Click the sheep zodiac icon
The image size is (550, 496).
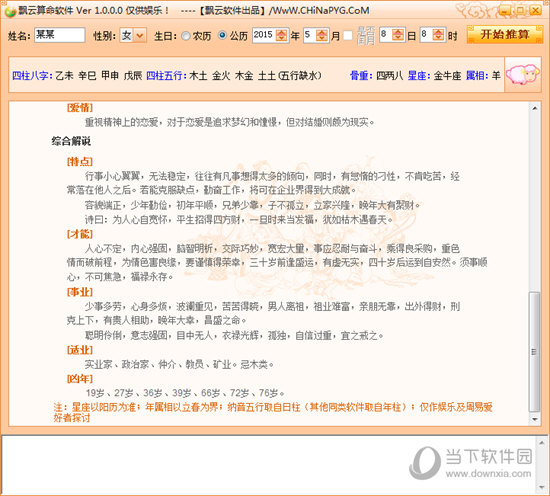(x=522, y=75)
